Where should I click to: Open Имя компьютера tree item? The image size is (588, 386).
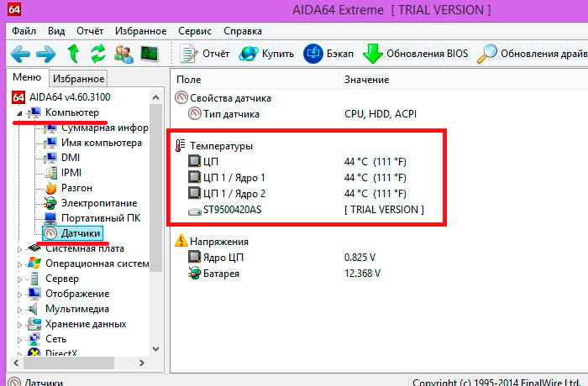pos(102,143)
